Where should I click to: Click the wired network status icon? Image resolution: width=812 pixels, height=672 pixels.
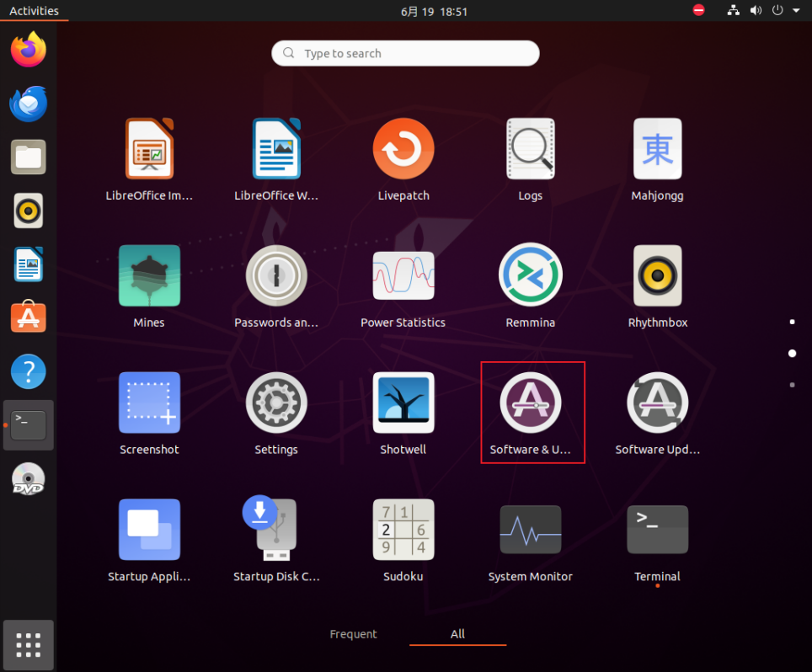pos(734,10)
